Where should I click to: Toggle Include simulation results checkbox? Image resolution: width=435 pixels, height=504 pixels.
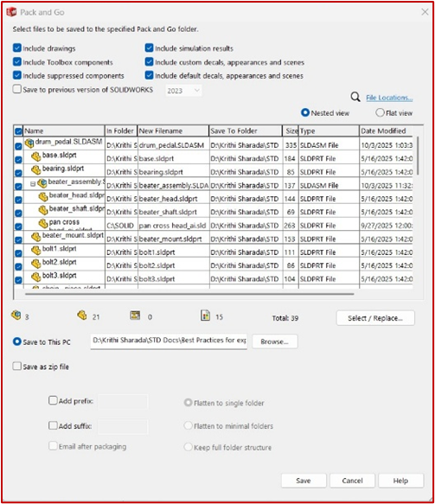click(x=149, y=48)
